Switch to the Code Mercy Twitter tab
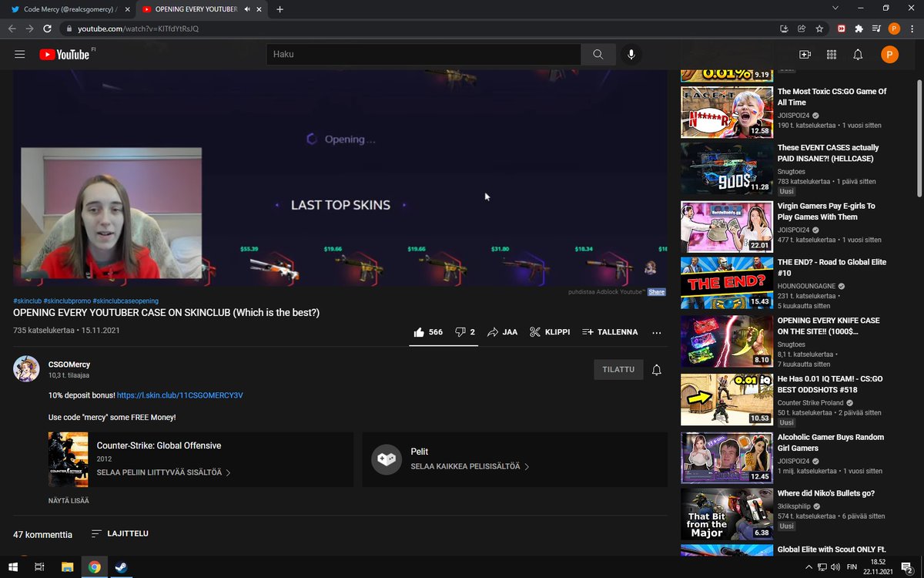 [69, 9]
